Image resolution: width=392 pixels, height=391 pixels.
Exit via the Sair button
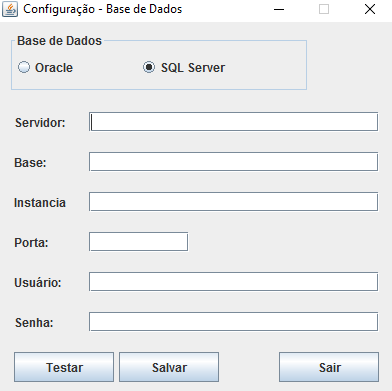tap(329, 367)
